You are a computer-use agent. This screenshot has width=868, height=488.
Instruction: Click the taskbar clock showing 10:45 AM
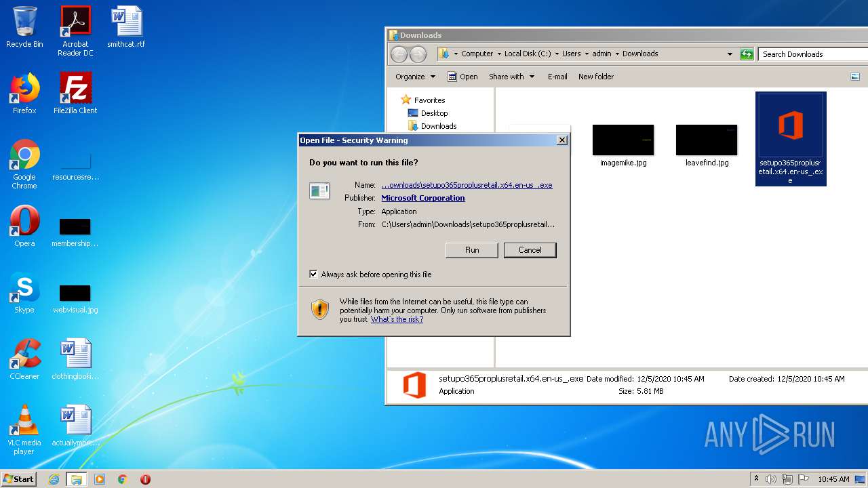click(x=833, y=479)
